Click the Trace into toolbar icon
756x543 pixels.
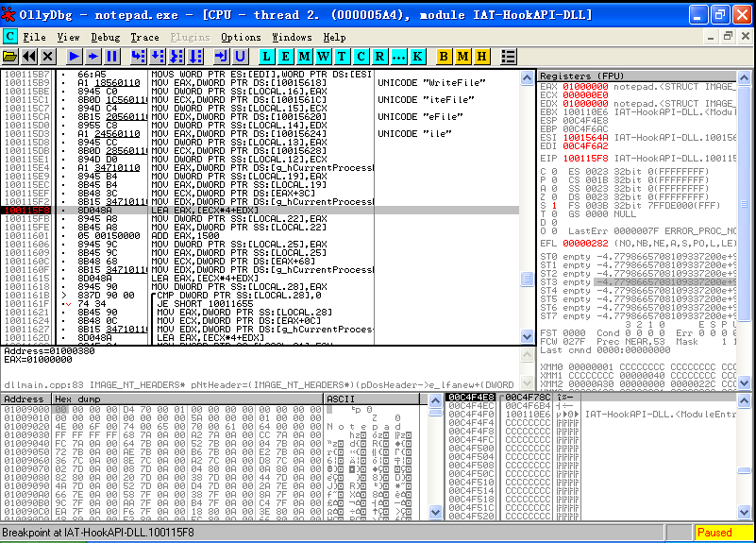176,57
